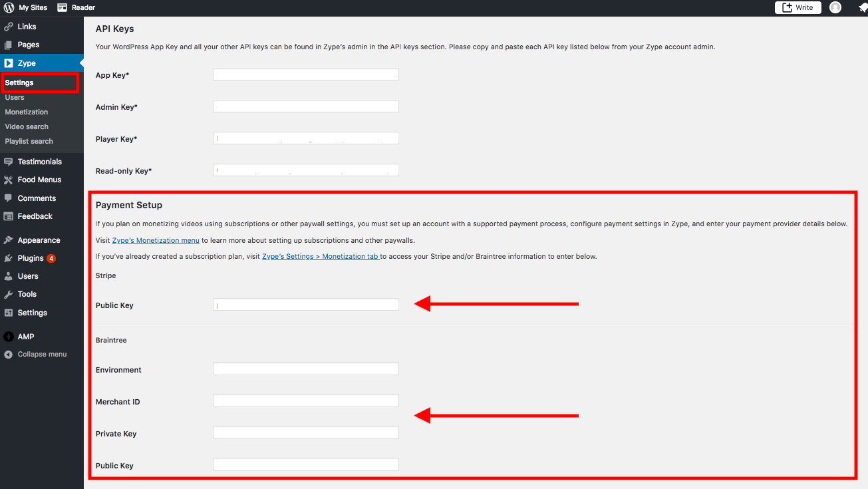Click the user avatar icon
This screenshot has height=489, width=868.
point(835,7)
